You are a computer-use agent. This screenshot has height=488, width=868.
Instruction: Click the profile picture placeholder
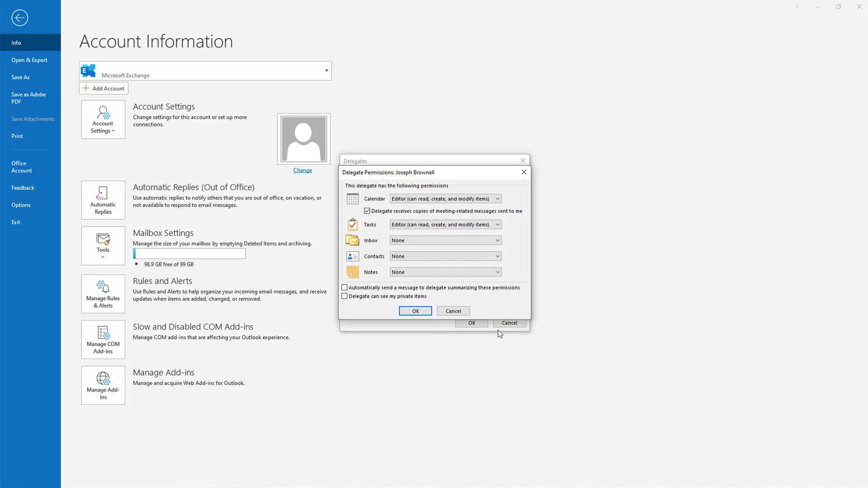pos(303,139)
